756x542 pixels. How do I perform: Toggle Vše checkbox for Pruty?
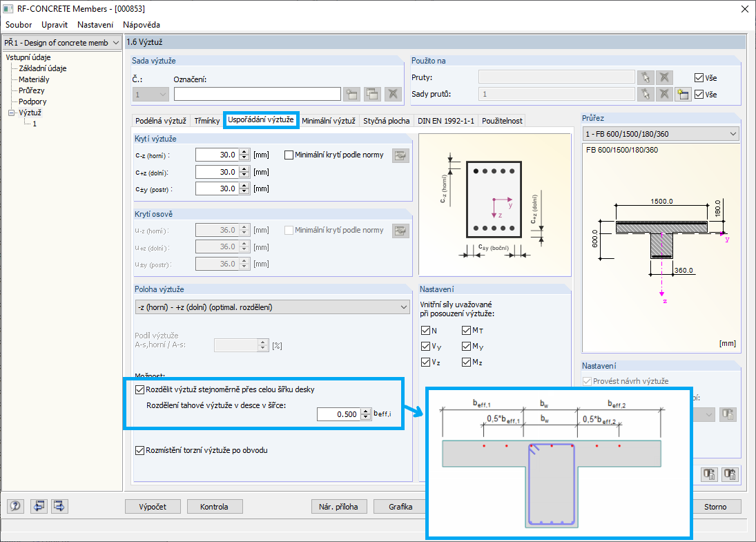pyautogui.click(x=699, y=77)
